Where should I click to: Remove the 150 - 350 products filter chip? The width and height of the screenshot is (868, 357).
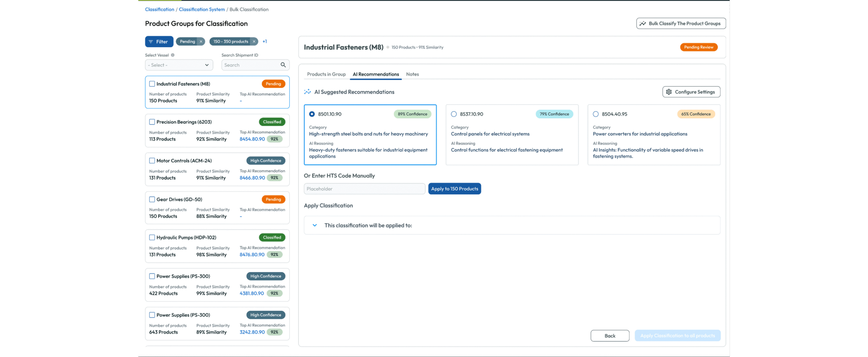254,41
